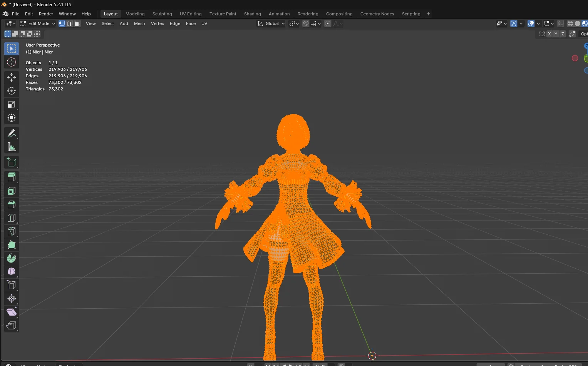Screen dimensions: 588x366
Task: Choose the Rip Region tool
Action: (x=12, y=326)
